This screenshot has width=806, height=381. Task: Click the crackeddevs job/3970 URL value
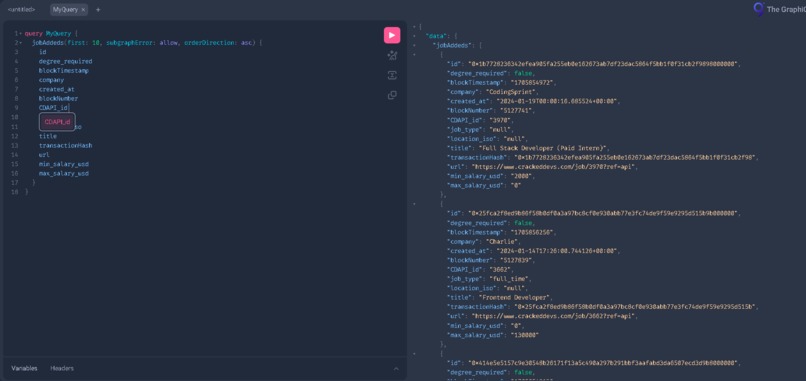(554, 167)
